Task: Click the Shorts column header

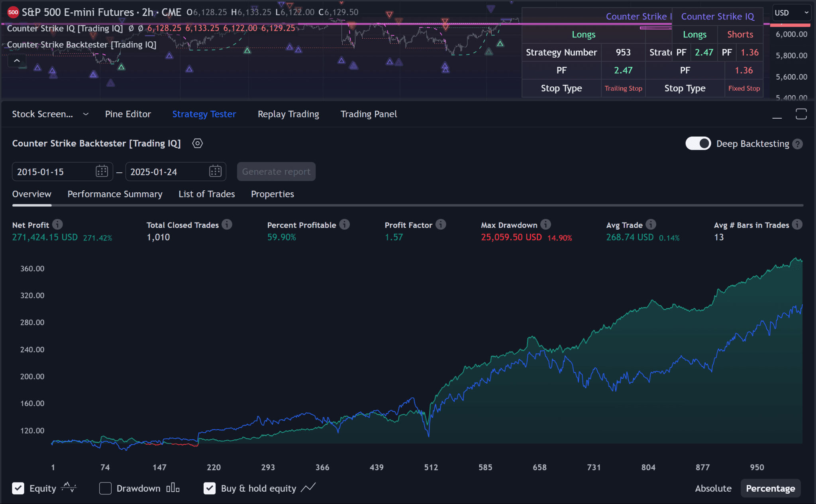Action: coord(740,35)
